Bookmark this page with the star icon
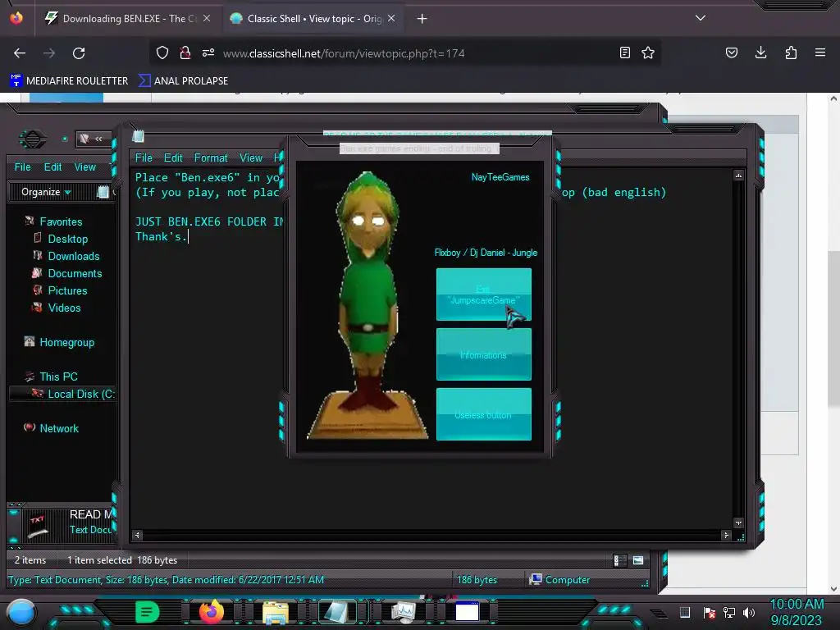The image size is (840, 630). click(648, 52)
